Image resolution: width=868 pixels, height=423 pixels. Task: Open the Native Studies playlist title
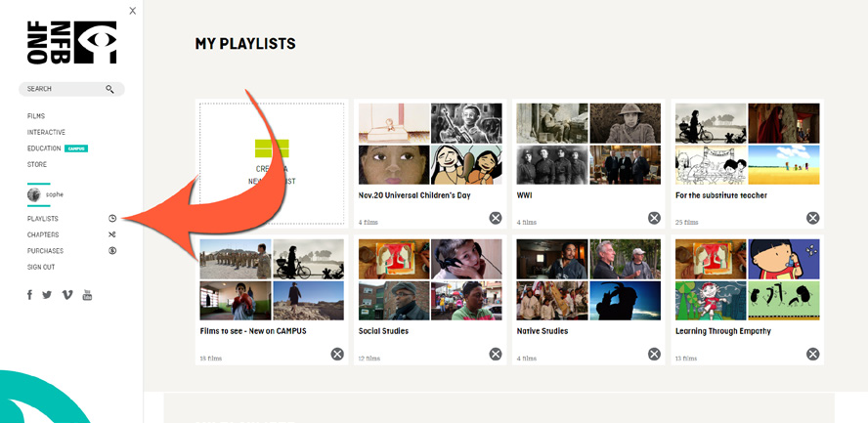tap(542, 331)
